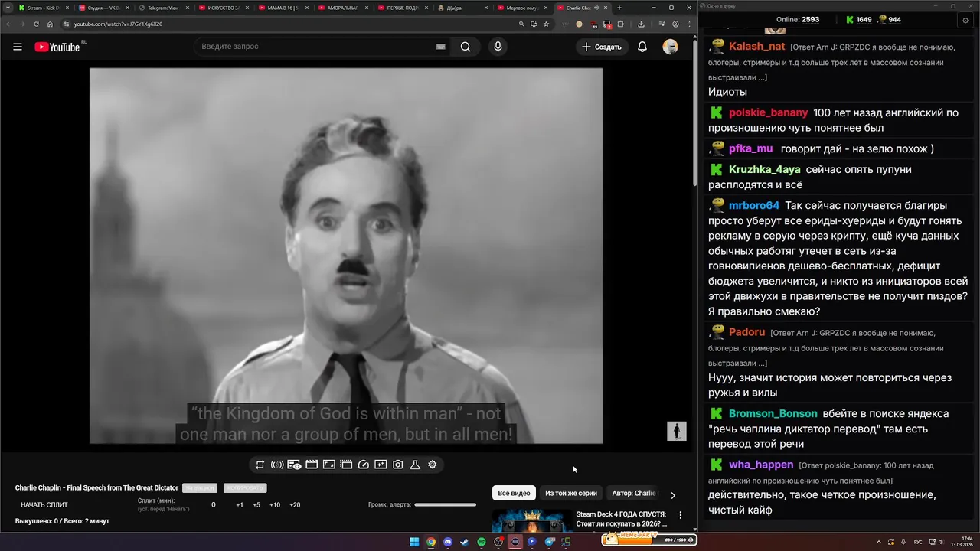Open Steam from the taskbar
Screen dimensions: 980x551
pyautogui.click(x=465, y=542)
